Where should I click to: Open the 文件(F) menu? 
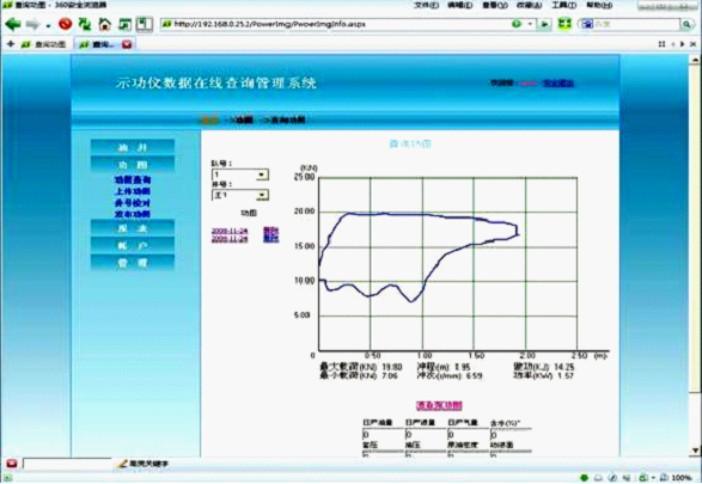(x=427, y=5)
